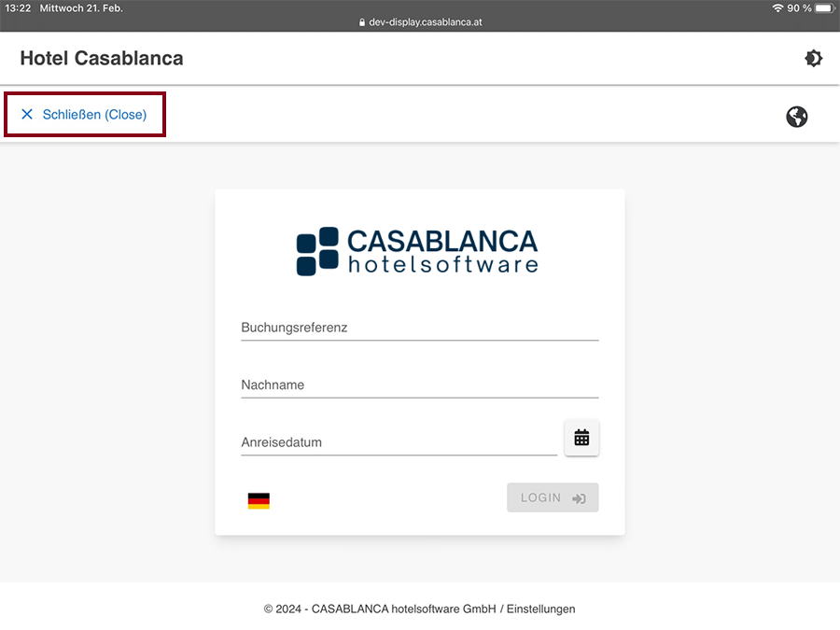
Task: Click the Hotel Casablanca header title
Action: [102, 59]
